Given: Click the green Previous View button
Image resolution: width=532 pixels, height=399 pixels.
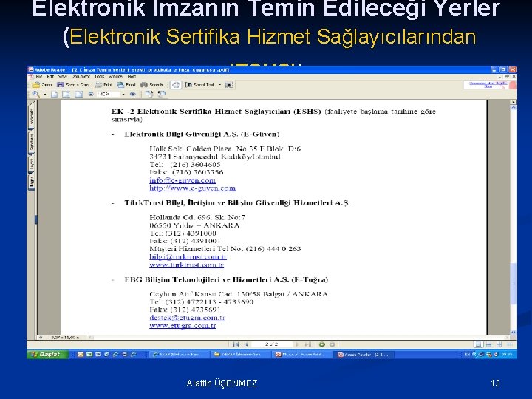Looking at the screenshot, I should click(322, 344).
